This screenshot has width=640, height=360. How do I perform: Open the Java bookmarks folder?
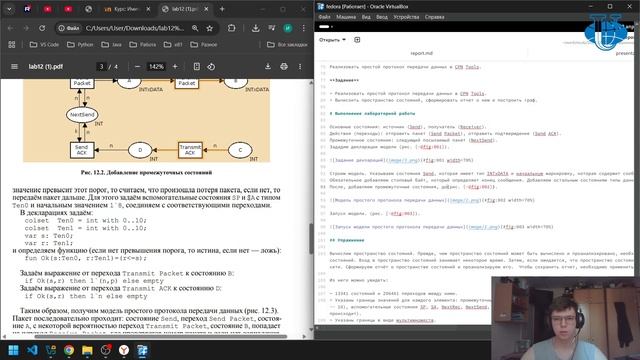point(112,44)
